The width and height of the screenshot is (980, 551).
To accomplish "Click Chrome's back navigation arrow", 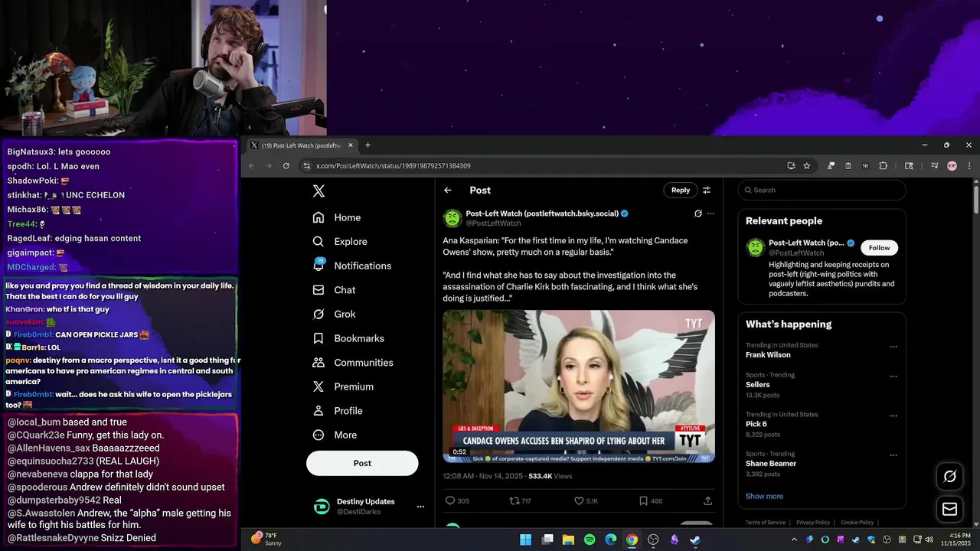I will [x=252, y=166].
